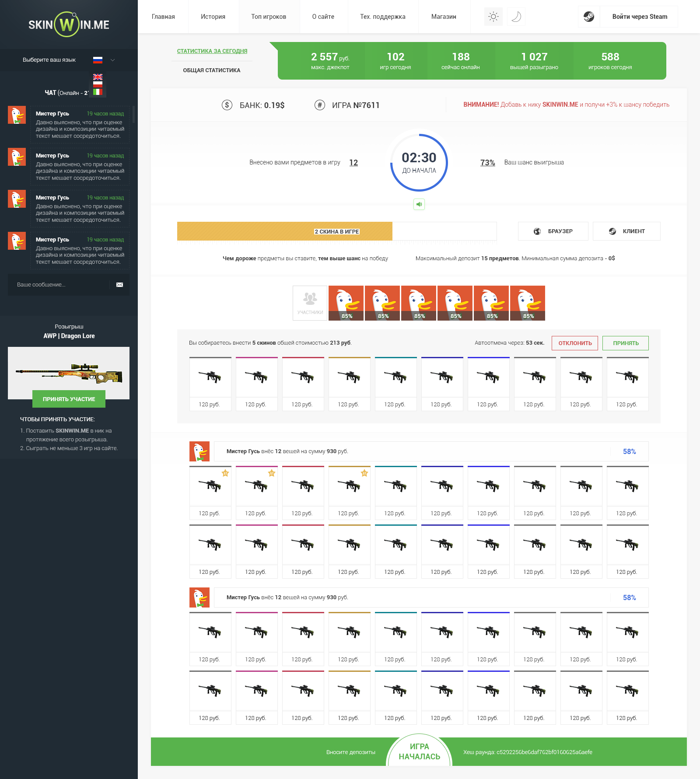
Task: Click the Polish flag language
Action: point(98,84)
